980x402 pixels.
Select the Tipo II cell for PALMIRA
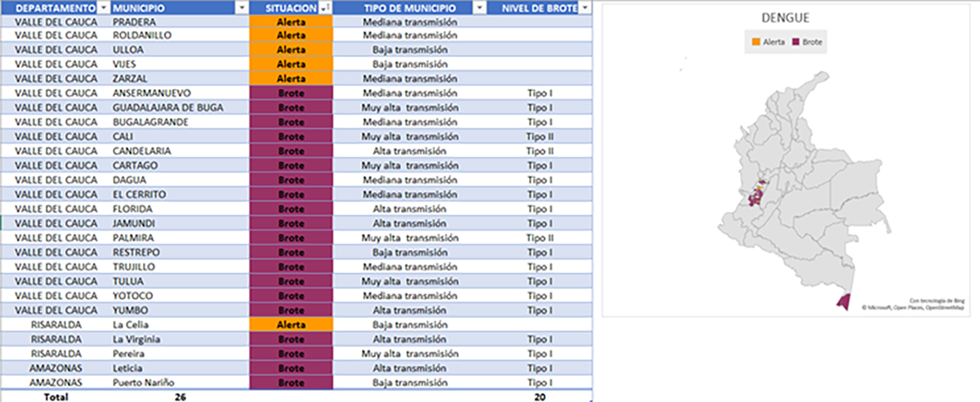(540, 238)
